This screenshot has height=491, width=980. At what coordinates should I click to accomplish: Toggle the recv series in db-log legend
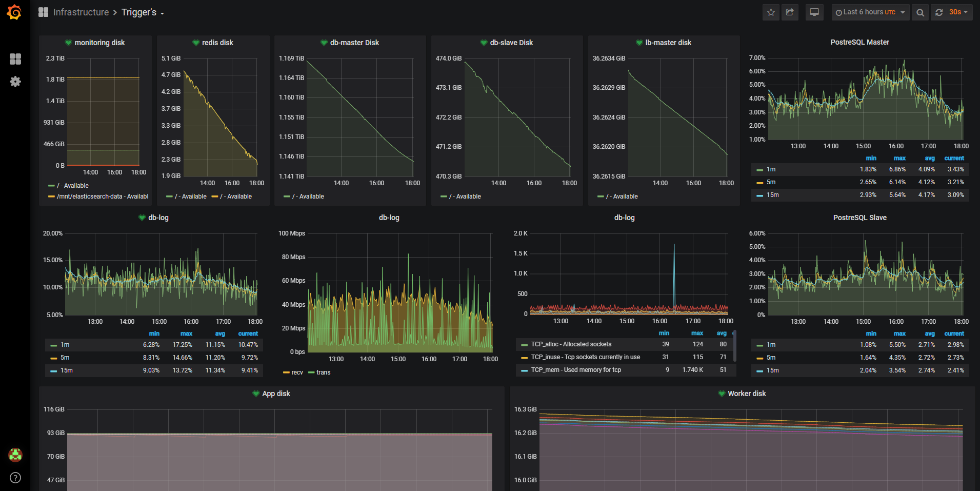297,372
